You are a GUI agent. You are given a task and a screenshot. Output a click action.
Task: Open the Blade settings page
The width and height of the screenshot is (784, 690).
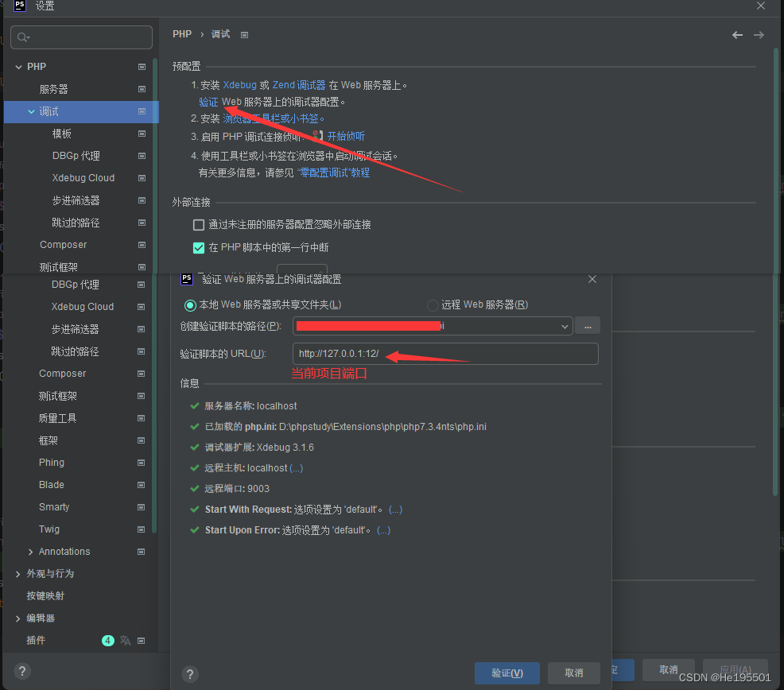52,484
